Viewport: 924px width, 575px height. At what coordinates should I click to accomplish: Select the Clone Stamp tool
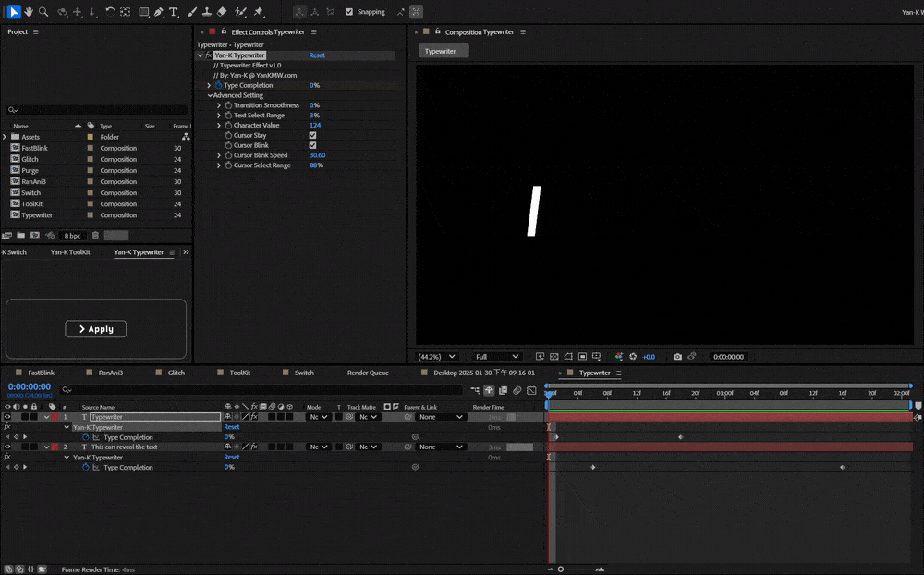coord(206,12)
